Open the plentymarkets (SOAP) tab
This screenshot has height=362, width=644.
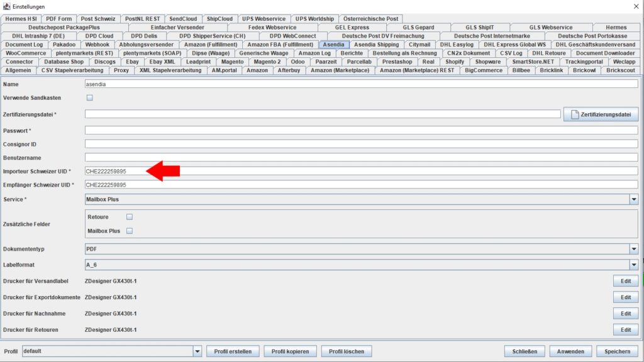pos(152,53)
